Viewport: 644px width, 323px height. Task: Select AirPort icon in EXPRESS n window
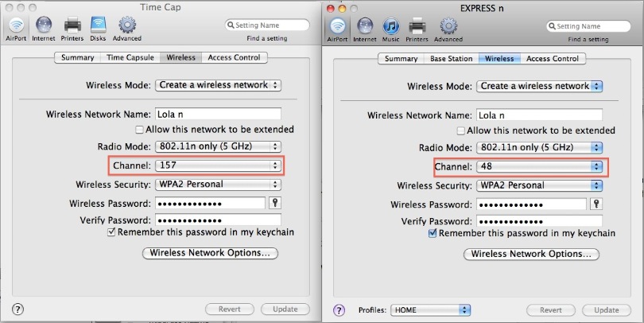tap(338, 30)
